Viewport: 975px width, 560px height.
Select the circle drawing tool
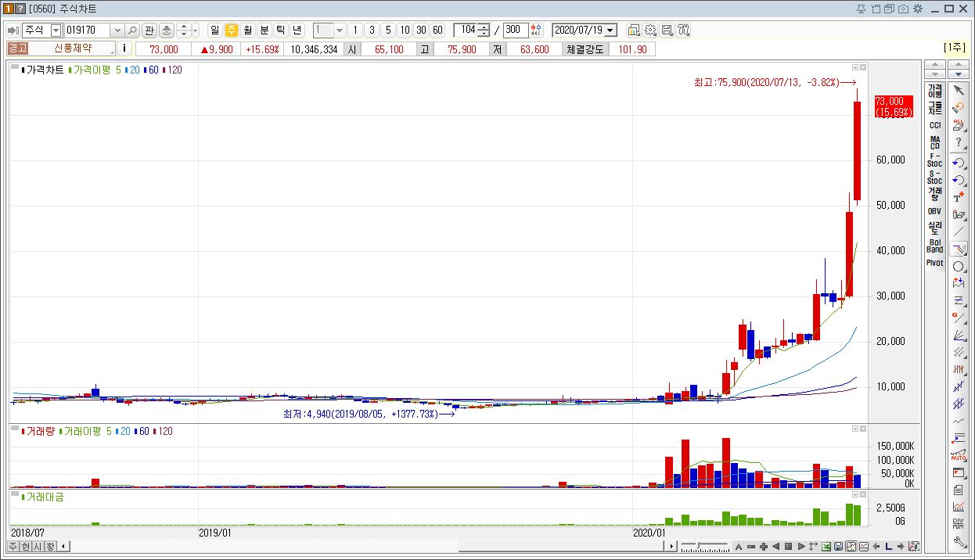click(x=959, y=267)
